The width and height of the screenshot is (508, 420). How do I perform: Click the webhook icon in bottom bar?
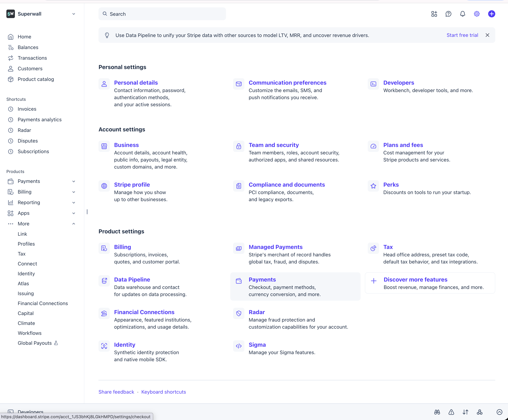coord(479,412)
